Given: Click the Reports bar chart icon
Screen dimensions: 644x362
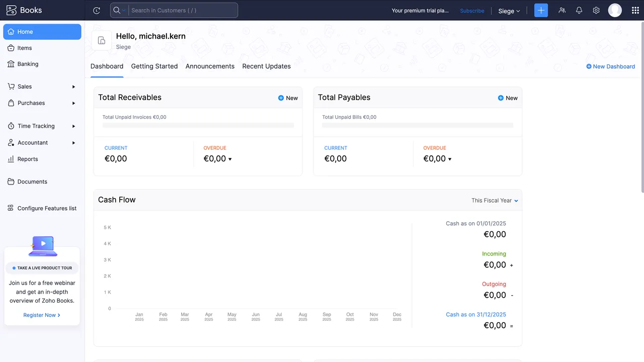Looking at the screenshot, I should point(11,159).
